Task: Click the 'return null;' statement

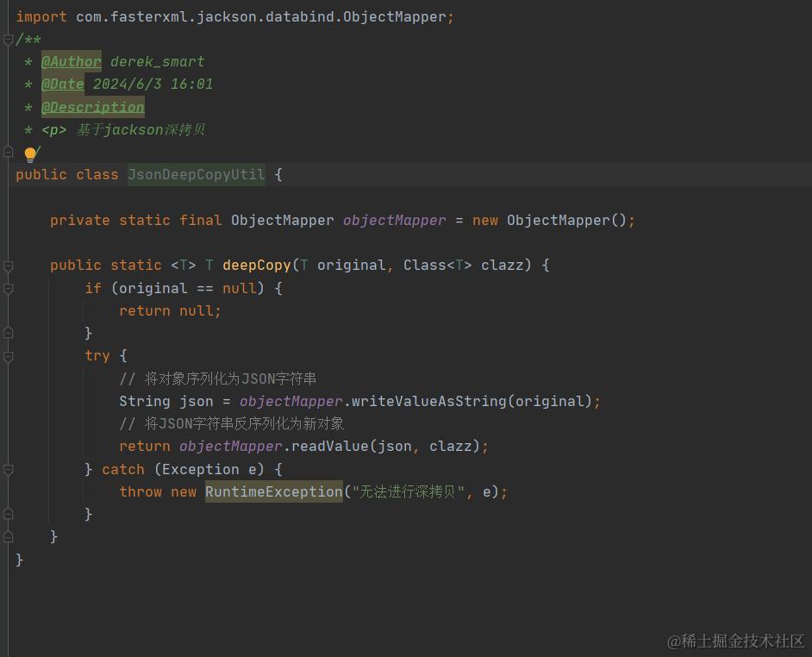Action: click(171, 311)
